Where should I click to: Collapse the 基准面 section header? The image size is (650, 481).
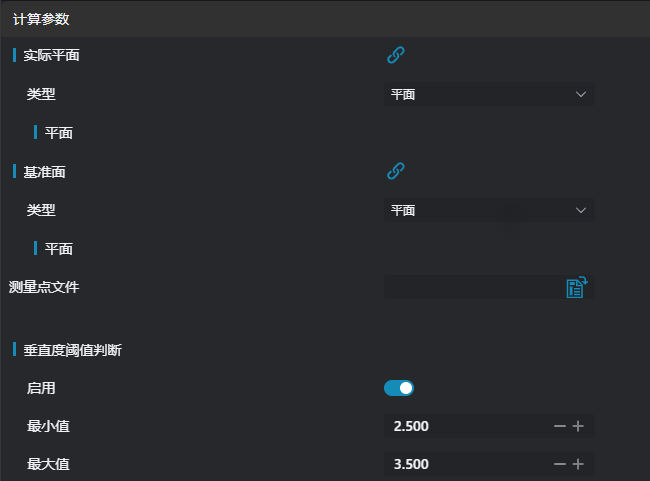45,172
